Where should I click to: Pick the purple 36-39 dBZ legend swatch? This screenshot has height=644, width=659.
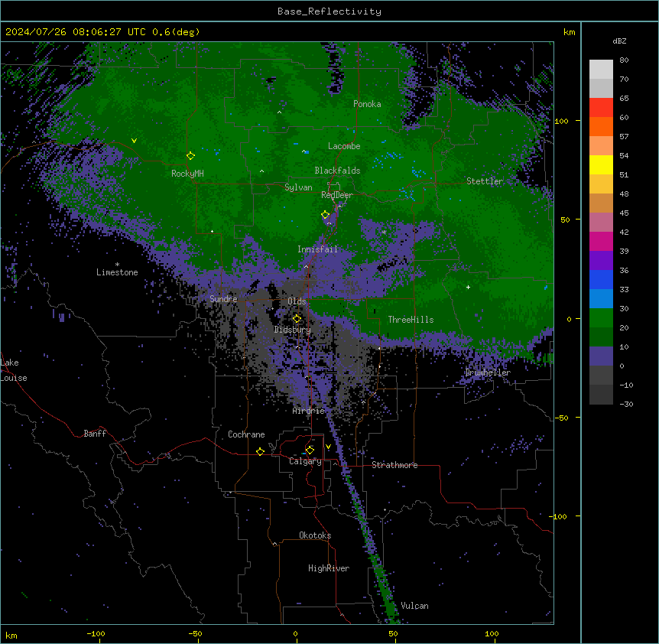pos(601,261)
